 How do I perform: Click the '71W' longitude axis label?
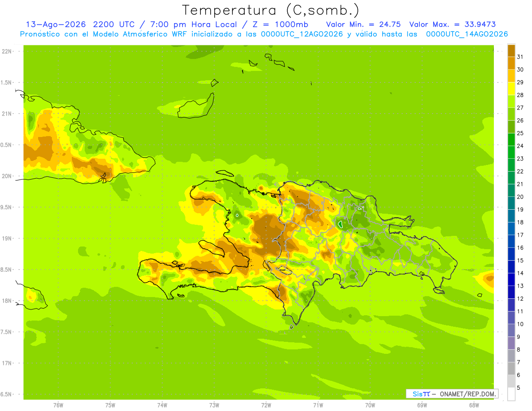coord(318,405)
